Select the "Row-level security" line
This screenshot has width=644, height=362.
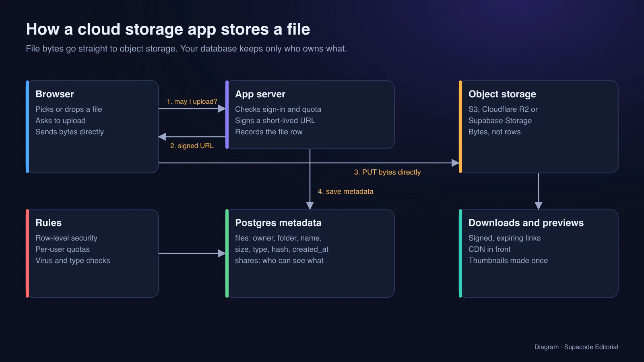coord(66,238)
